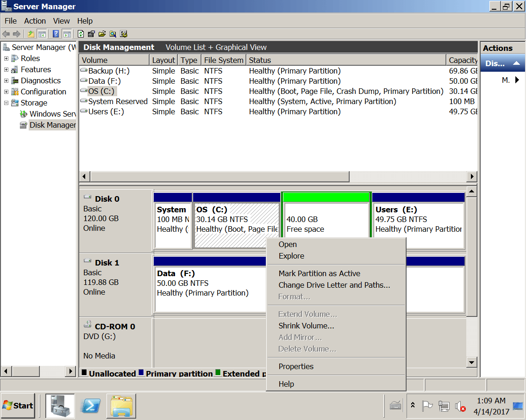Click the Disk 1 drive icon
This screenshot has width=526, height=420.
(x=88, y=261)
